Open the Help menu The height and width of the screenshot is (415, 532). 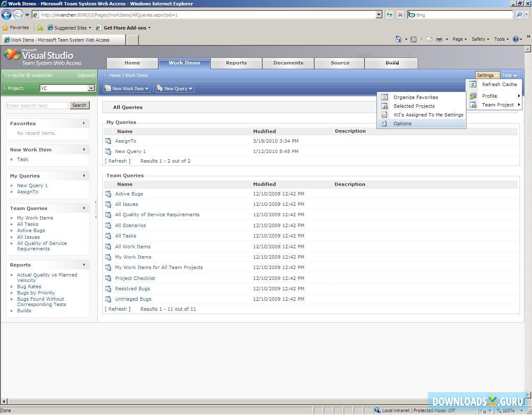pos(509,75)
